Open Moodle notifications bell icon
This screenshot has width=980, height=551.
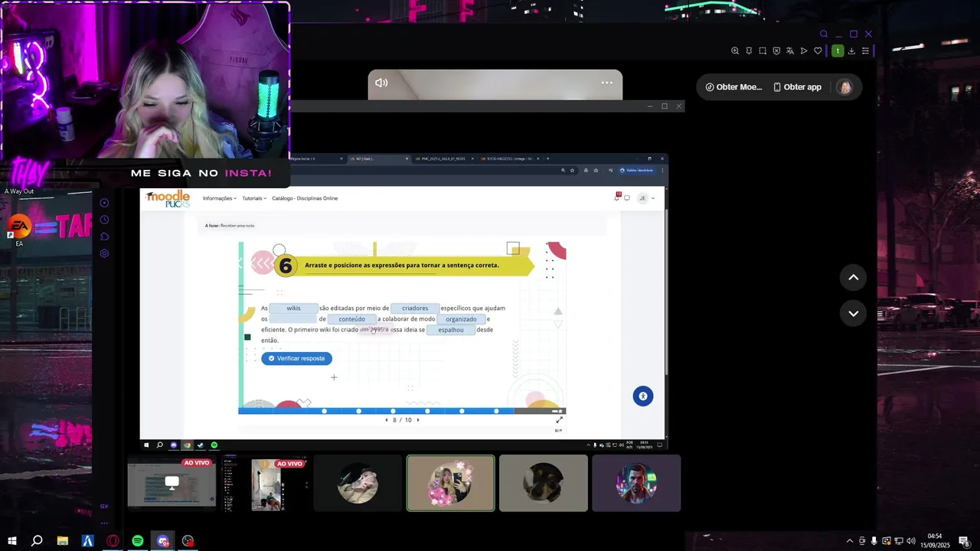(617, 197)
